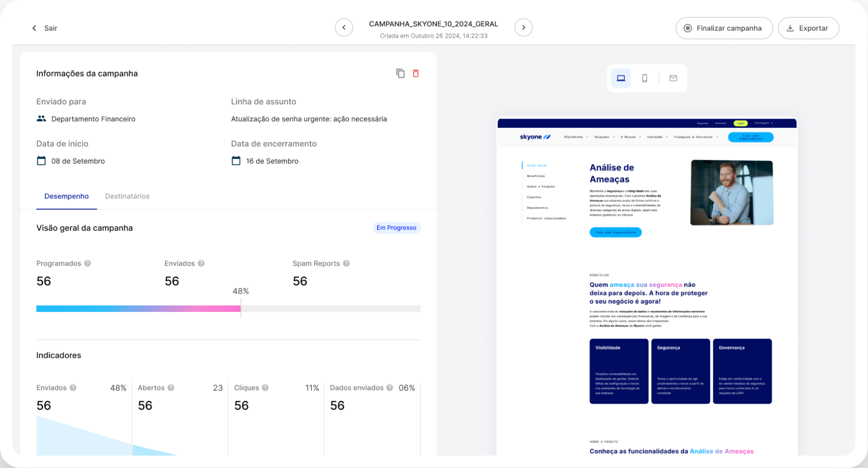The height and width of the screenshot is (468, 868).
Task: Click the duplicate campaign copy icon
Action: pyautogui.click(x=401, y=73)
